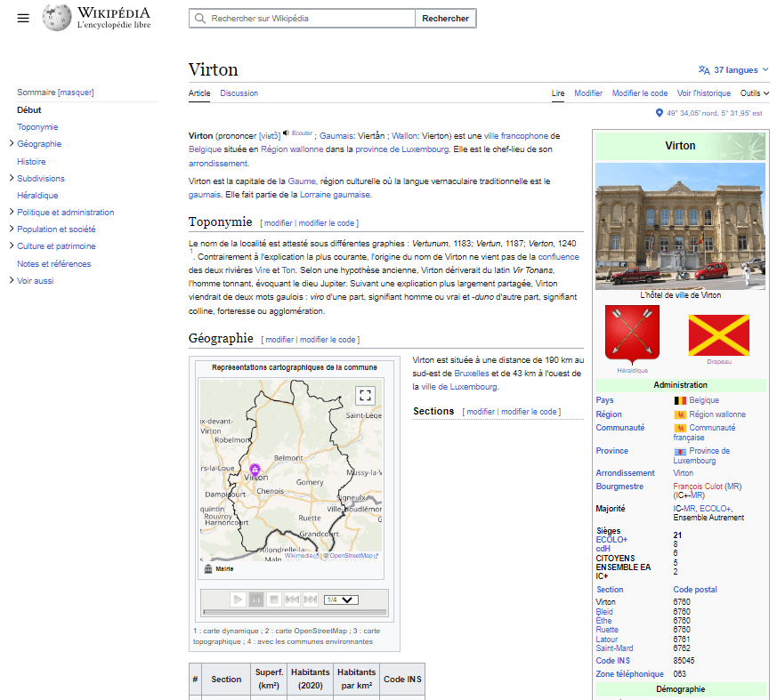Expand Géographie section in the sidebar
The width and height of the screenshot is (777, 700).
(x=11, y=144)
